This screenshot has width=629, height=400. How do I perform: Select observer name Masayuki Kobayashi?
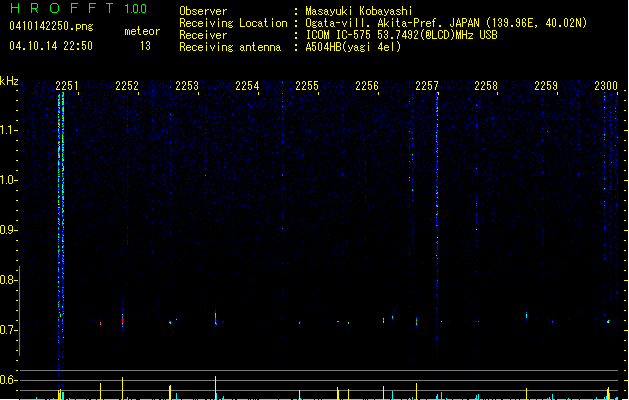click(359, 11)
